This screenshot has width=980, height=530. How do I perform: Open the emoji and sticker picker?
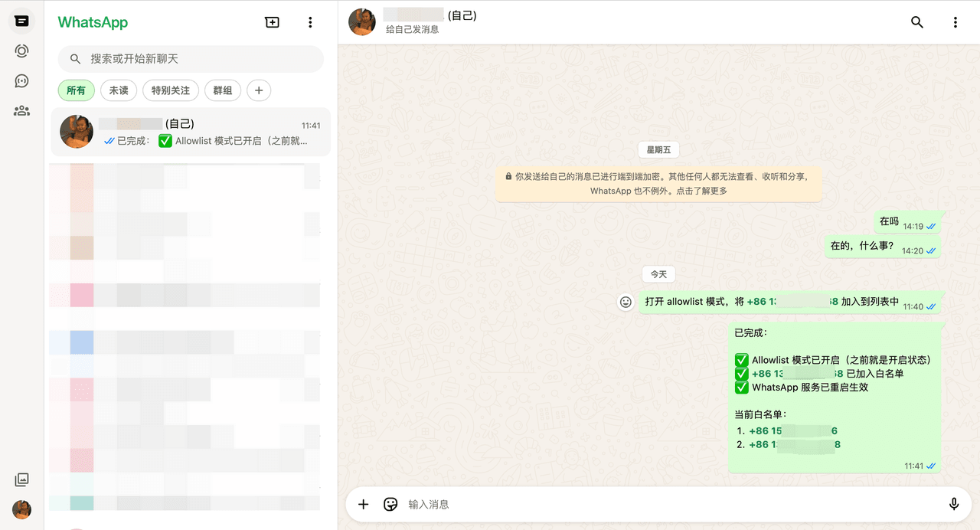pyautogui.click(x=390, y=504)
